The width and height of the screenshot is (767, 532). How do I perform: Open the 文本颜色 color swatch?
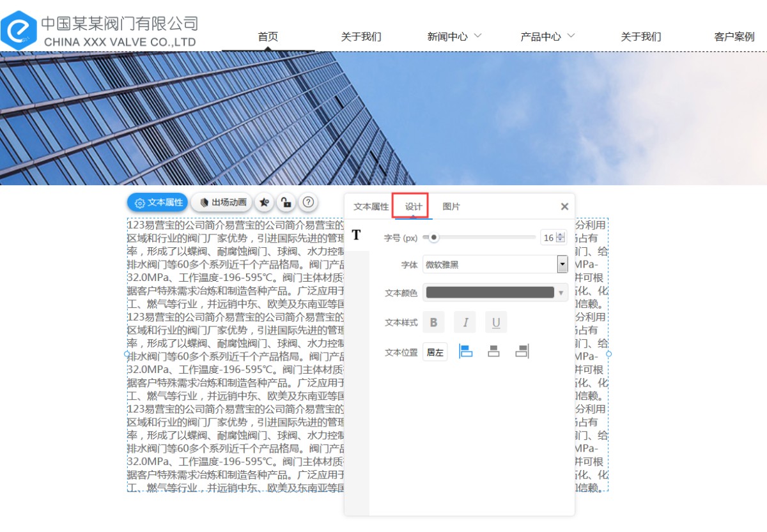pos(495,293)
